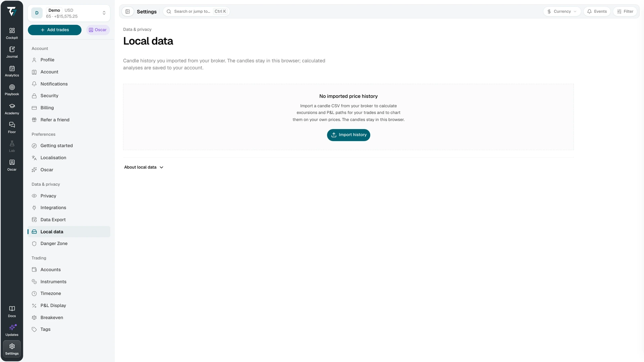Click the Oscar assistant pill button
The image size is (644, 362).
(98, 30)
